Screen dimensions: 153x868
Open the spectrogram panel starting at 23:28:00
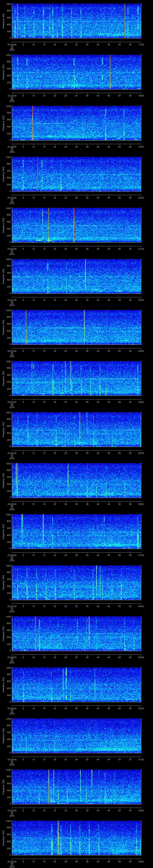click(x=77, y=633)
